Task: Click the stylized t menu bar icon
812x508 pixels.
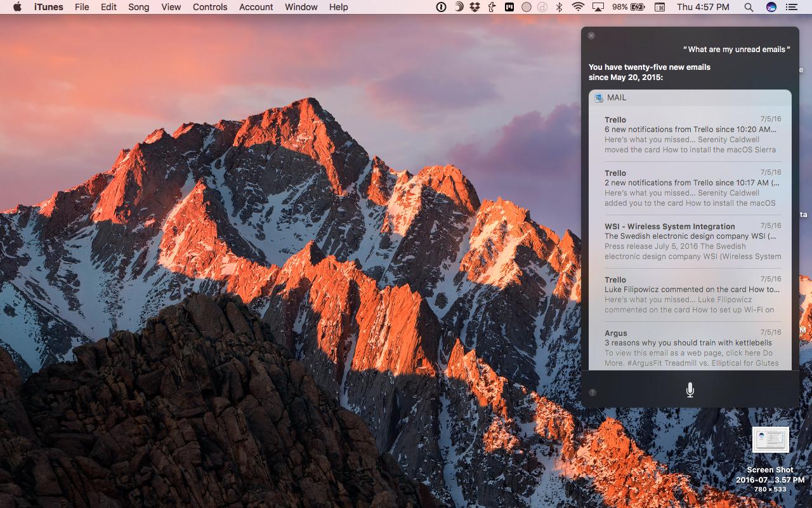Action: (492, 7)
